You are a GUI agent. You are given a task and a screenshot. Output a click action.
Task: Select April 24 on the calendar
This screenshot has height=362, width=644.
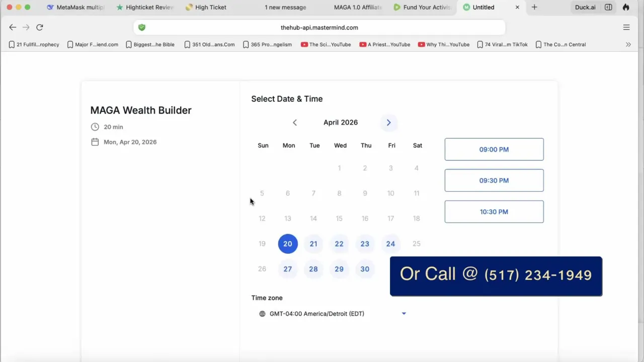(390, 244)
